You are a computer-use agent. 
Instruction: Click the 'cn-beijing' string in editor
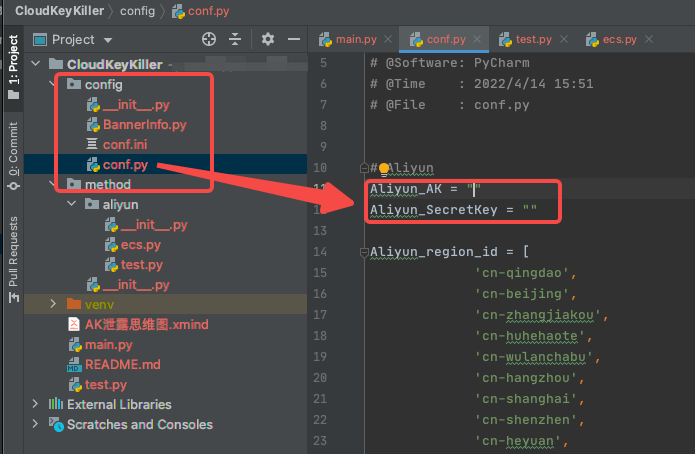(x=522, y=294)
